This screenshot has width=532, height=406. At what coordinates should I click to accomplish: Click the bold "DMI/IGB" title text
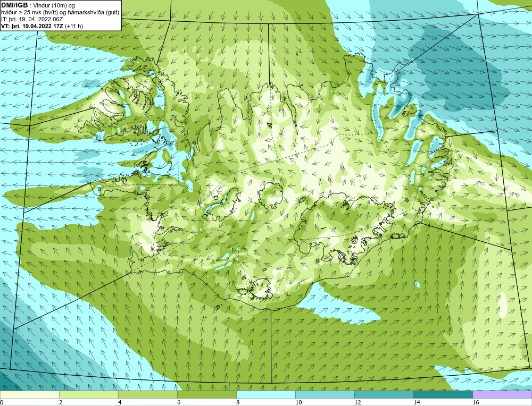click(x=14, y=5)
